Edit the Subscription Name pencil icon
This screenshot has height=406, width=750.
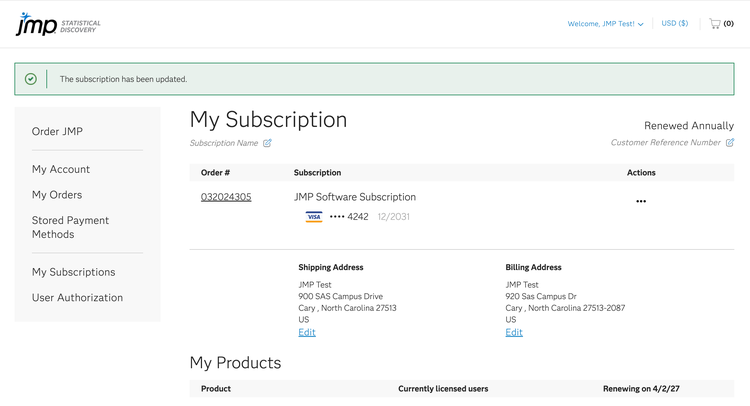[x=267, y=143]
